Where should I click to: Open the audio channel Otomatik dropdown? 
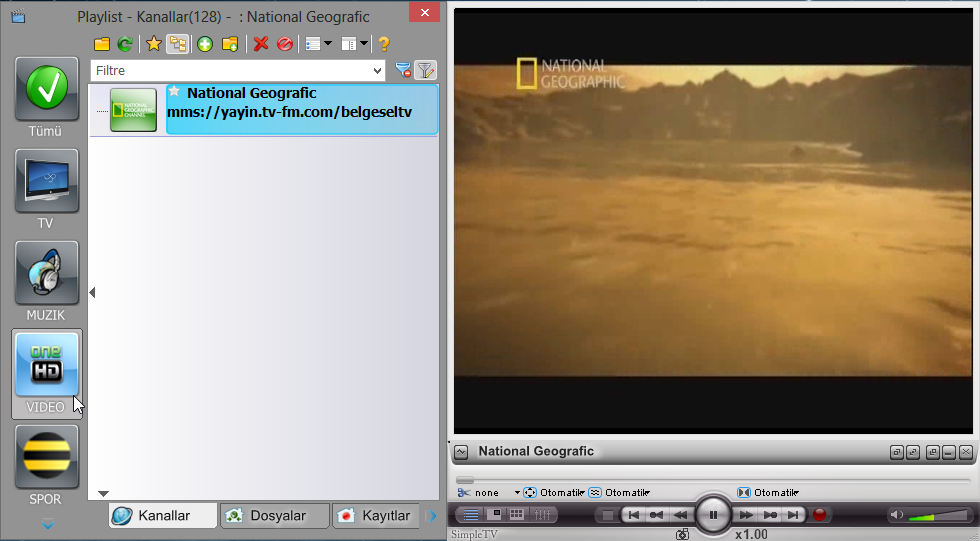(x=768, y=493)
